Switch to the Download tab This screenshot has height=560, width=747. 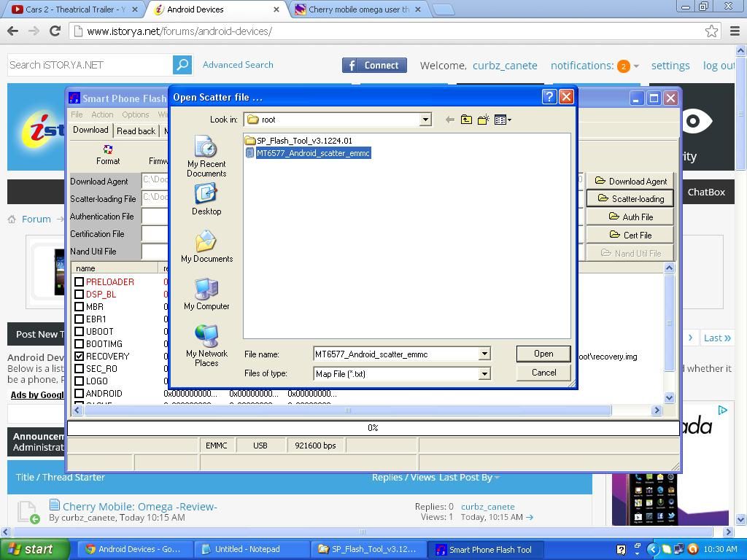tap(90, 130)
